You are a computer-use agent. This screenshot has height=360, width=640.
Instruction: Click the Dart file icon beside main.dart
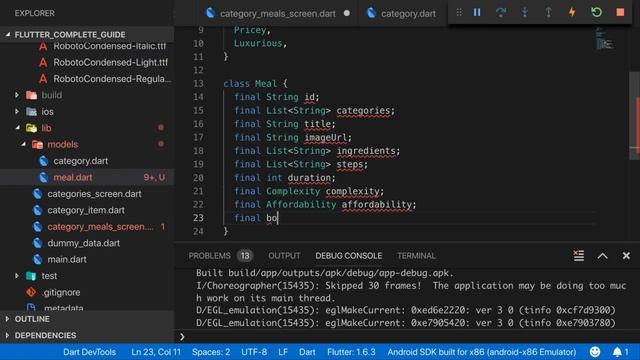tap(38, 259)
